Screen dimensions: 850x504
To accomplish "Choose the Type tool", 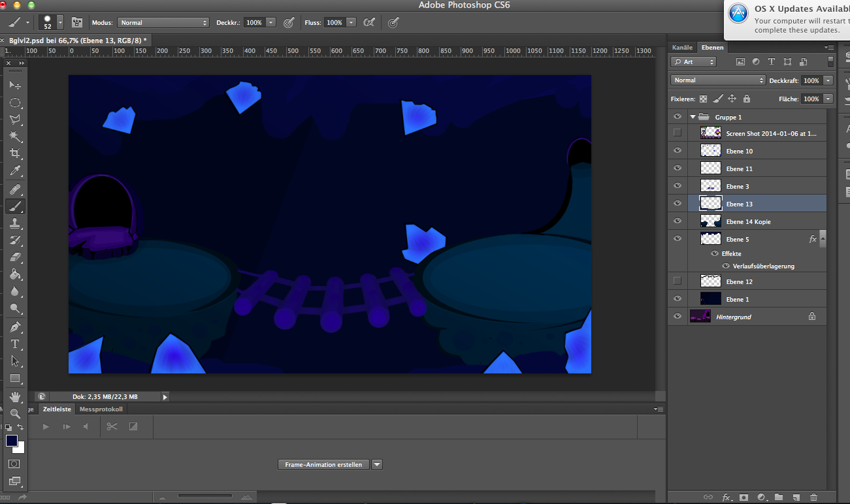I will [x=15, y=343].
